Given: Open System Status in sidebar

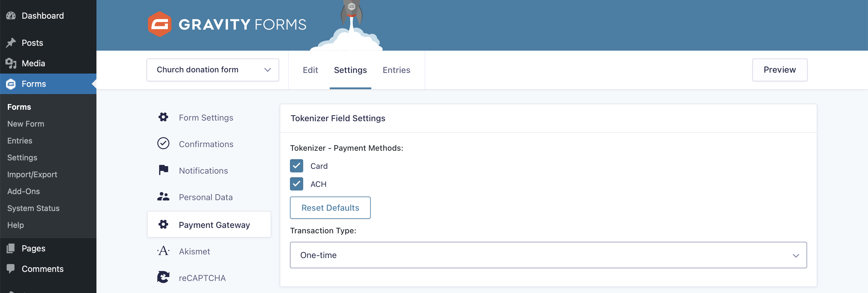Looking at the screenshot, I should [33, 208].
